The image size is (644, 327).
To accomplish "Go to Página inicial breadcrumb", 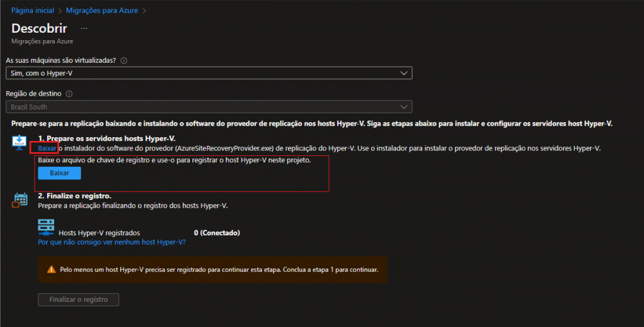I will 33,11.
